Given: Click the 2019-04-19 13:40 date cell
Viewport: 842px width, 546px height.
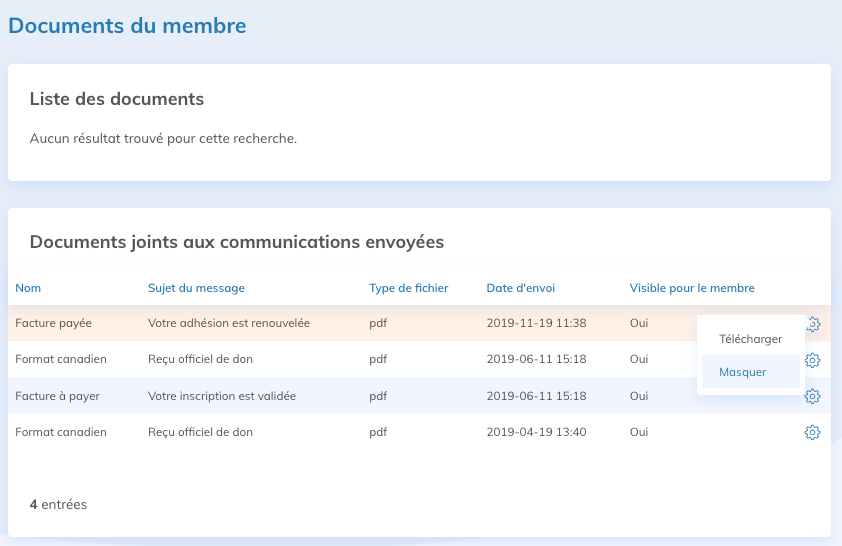Looking at the screenshot, I should 536,432.
